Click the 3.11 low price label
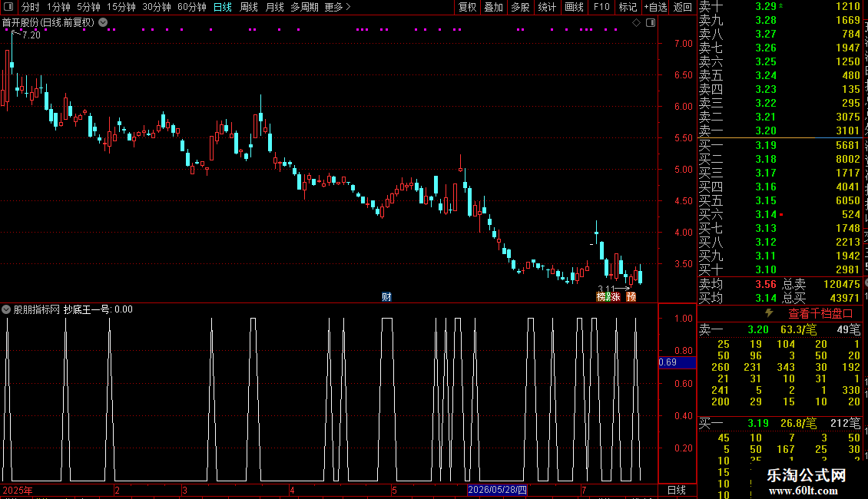 coord(606,289)
